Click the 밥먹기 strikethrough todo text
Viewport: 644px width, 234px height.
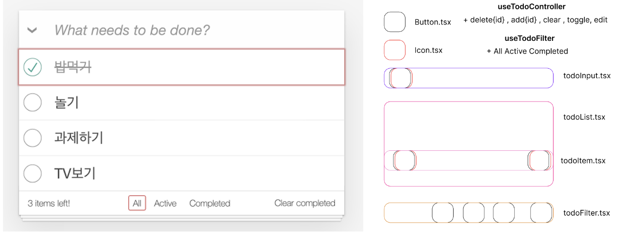pyautogui.click(x=73, y=67)
